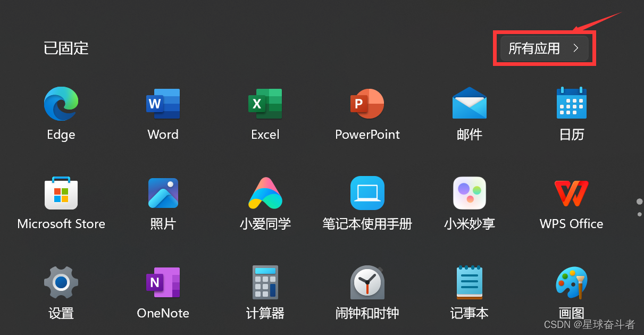Go to the second pinned page dot
Screen dimensions: 644x335
coord(640,214)
